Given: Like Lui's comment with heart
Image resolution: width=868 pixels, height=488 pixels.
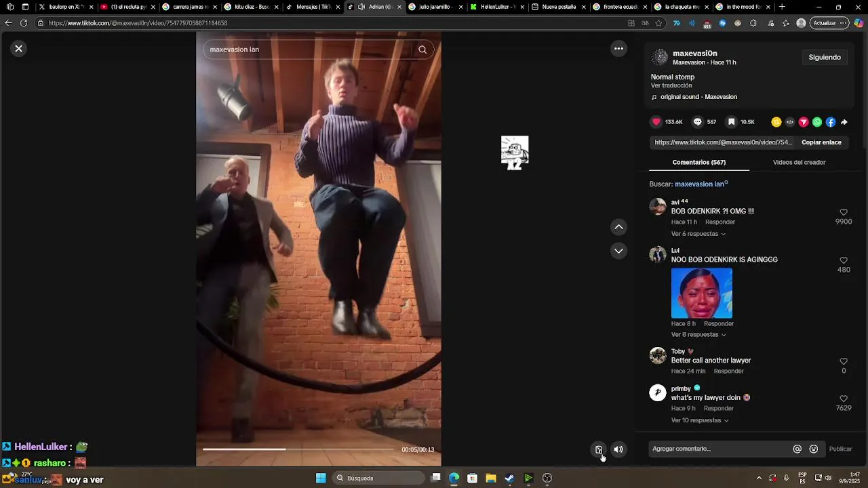Looking at the screenshot, I should [x=844, y=260].
